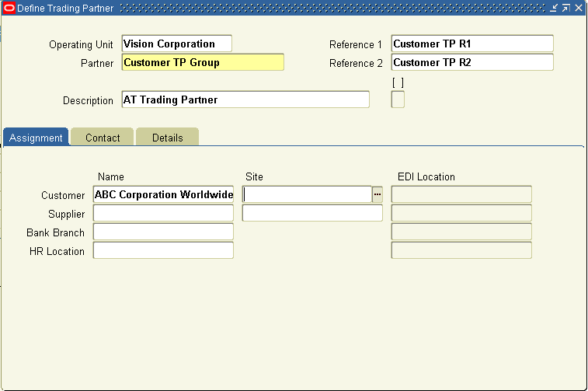This screenshot has width=588, height=391.
Task: Close the Define Trading Partner window
Action: tap(579, 8)
